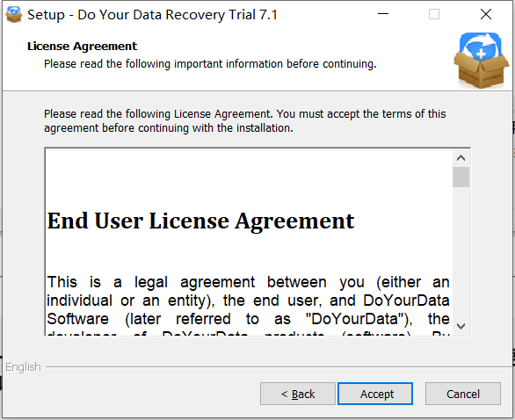The image size is (515, 420).
Task: Click the Do Your Data installer box logo
Action: click(x=482, y=61)
